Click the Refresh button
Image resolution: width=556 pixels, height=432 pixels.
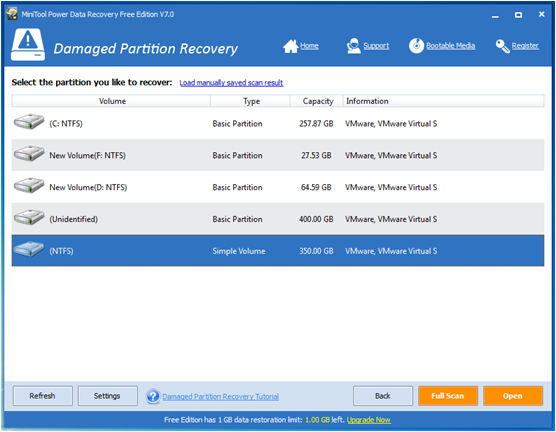(43, 396)
